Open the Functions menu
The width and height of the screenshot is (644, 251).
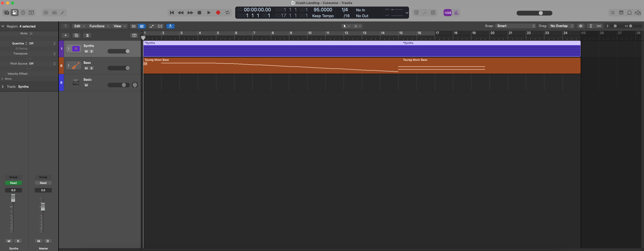tap(99, 26)
